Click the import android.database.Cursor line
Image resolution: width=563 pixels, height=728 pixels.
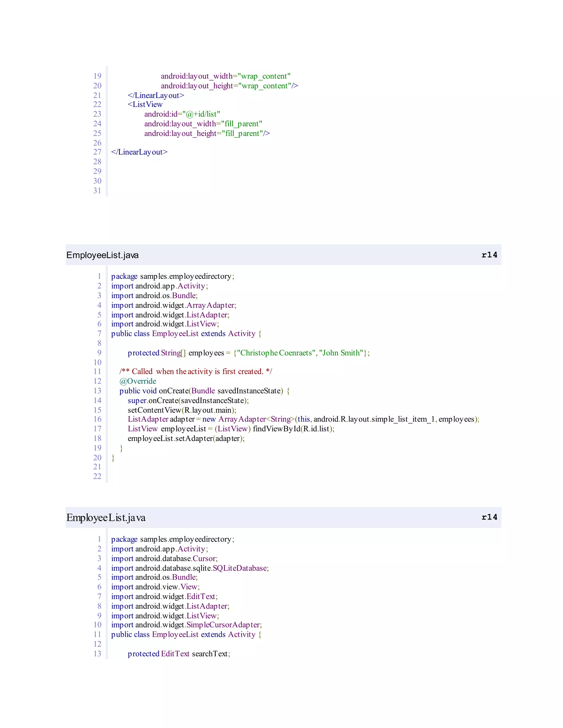pyautogui.click(x=164, y=558)
